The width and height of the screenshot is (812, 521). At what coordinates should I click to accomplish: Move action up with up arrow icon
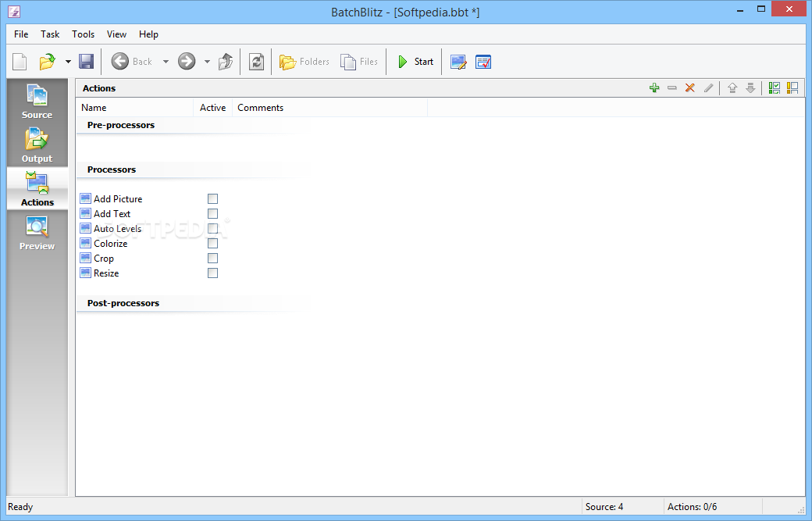[732, 88]
